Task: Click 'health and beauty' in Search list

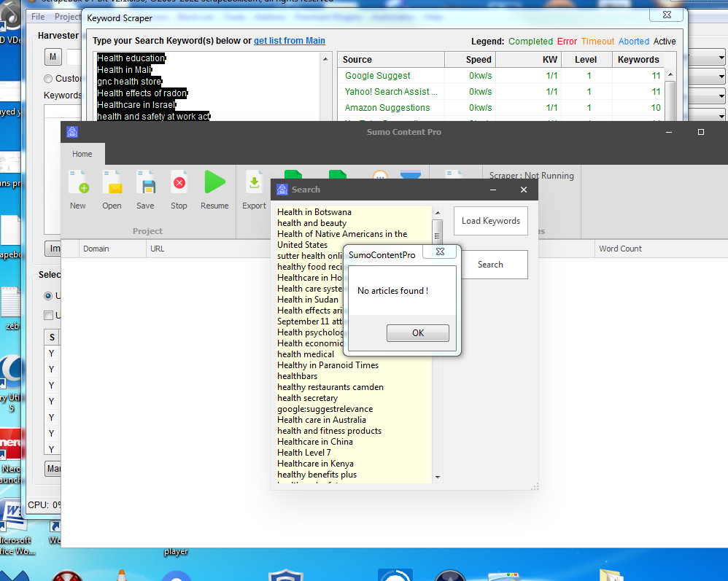Action: 311,223
